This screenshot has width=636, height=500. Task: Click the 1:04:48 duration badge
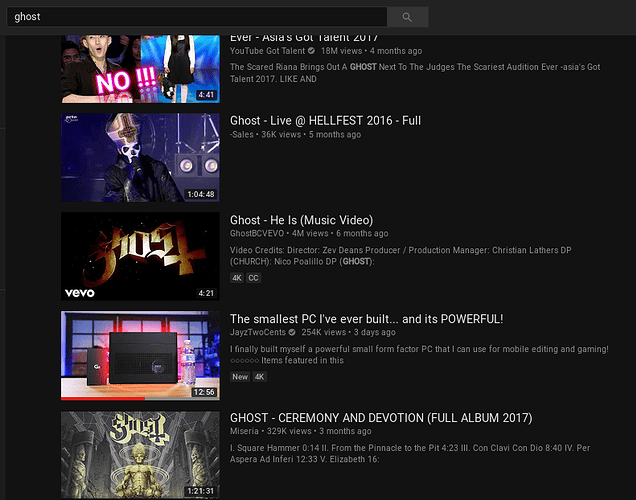[x=201, y=194]
